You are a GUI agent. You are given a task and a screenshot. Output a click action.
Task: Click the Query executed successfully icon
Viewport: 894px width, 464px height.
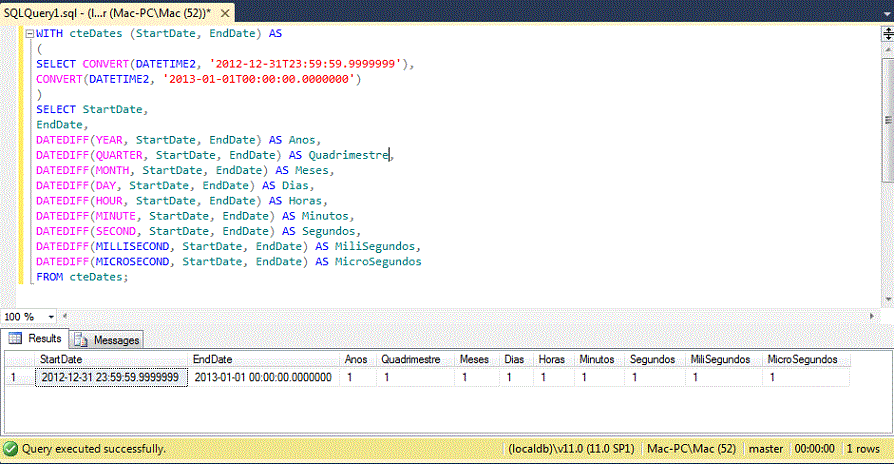click(x=10, y=449)
